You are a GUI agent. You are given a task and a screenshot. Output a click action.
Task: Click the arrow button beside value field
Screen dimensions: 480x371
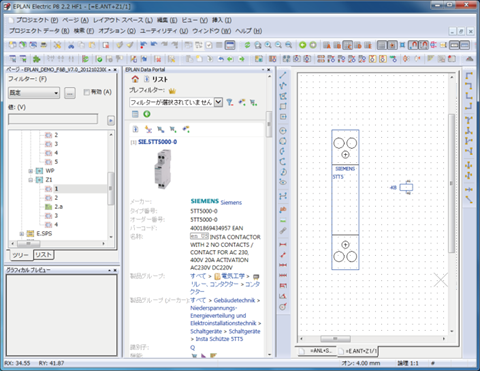(111, 120)
